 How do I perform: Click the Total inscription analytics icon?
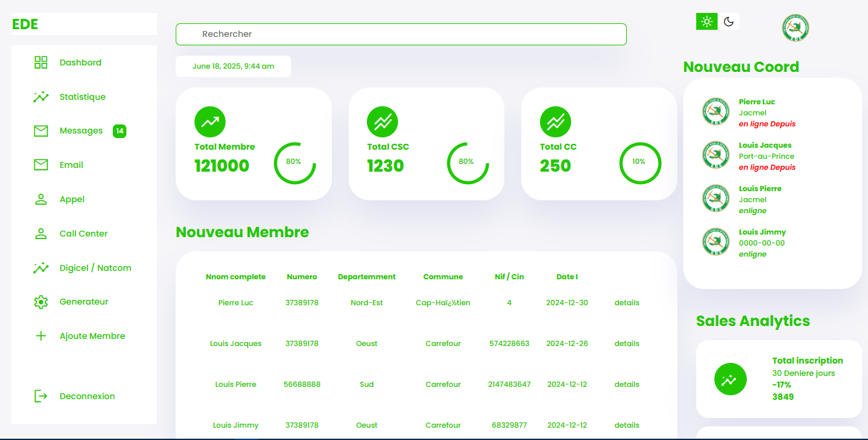pyautogui.click(x=730, y=379)
